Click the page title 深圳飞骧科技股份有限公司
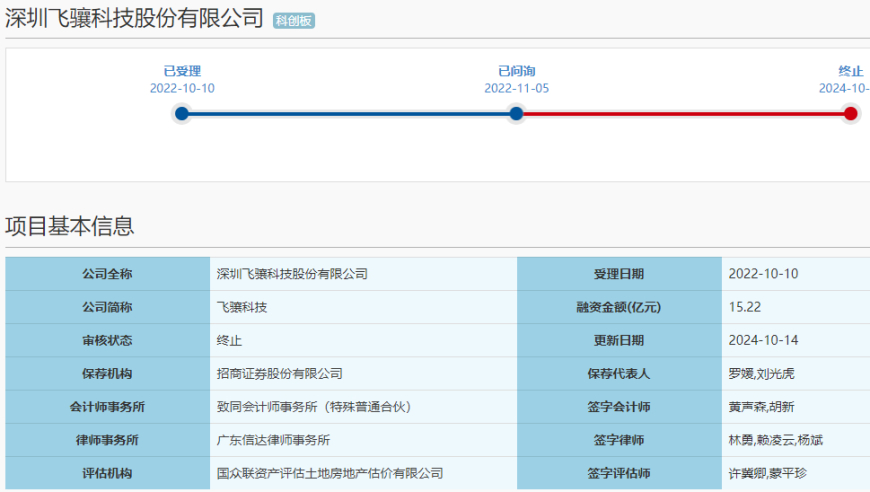 [x=134, y=18]
